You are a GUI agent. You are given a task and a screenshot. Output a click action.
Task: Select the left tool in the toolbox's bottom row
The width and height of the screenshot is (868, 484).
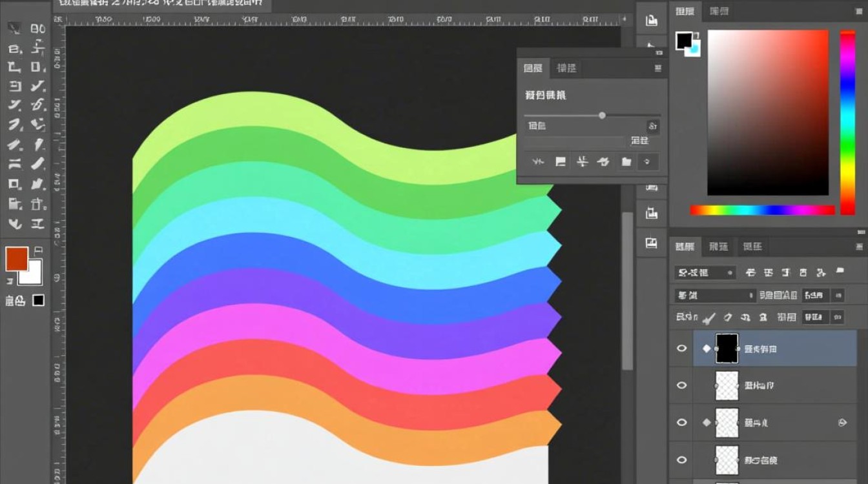click(14, 224)
